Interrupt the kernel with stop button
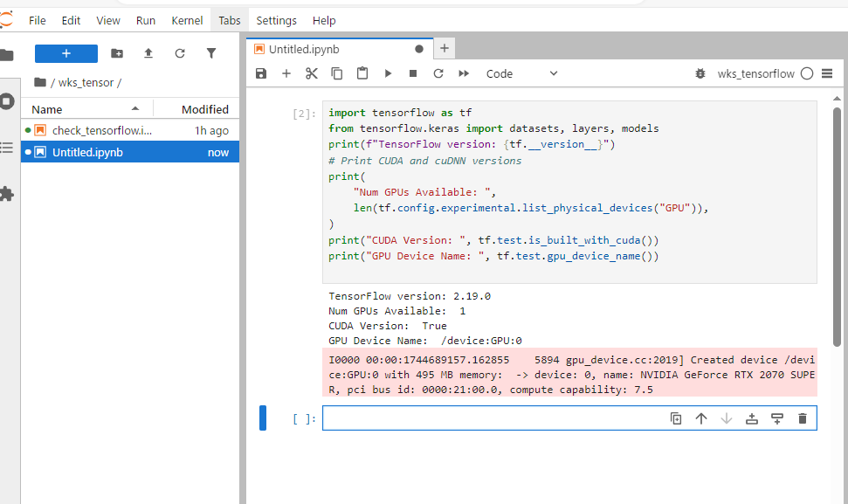848x504 pixels. pyautogui.click(x=413, y=73)
